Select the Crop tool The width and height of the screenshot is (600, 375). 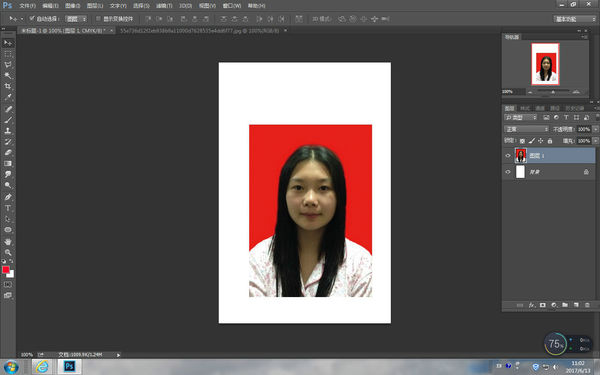click(x=8, y=86)
